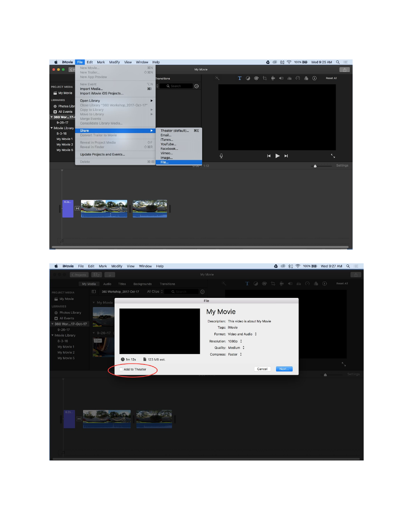Open the Quality dropdown showing Medium
411x532 pixels.
[236, 348]
